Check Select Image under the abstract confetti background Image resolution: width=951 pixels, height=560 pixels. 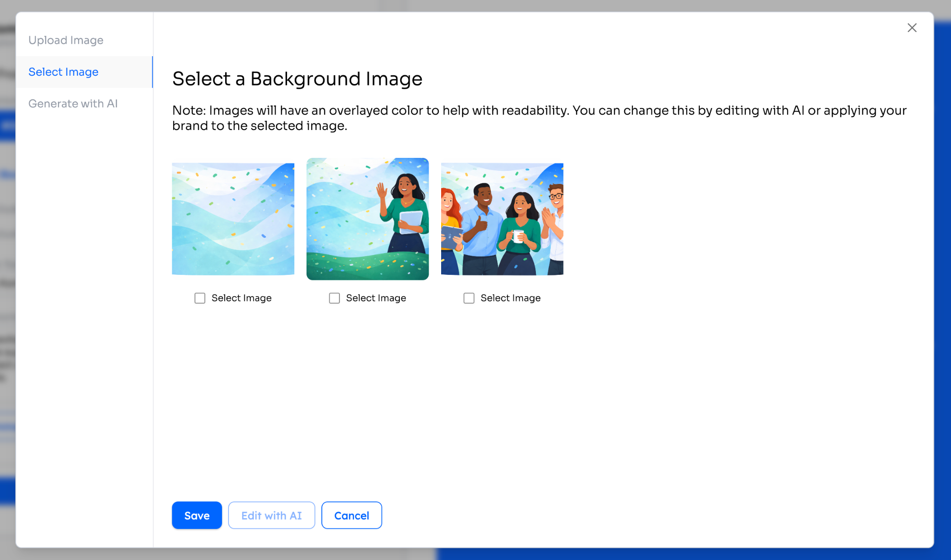[x=200, y=298]
